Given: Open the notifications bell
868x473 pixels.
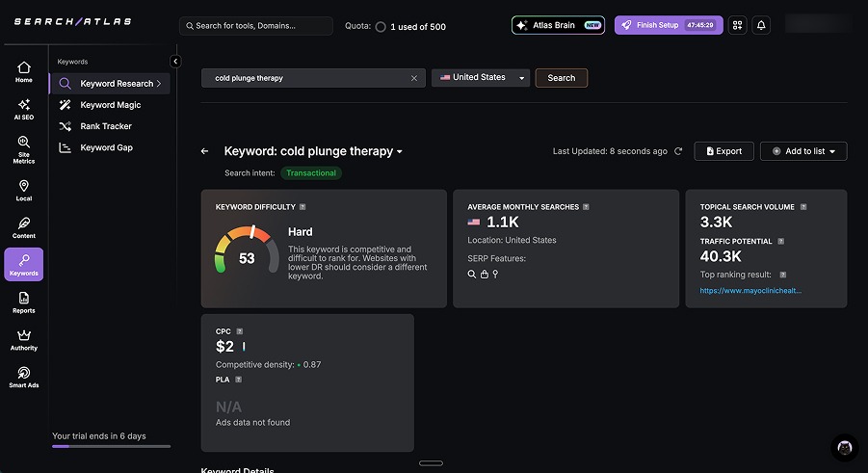Looking at the screenshot, I should click(761, 25).
